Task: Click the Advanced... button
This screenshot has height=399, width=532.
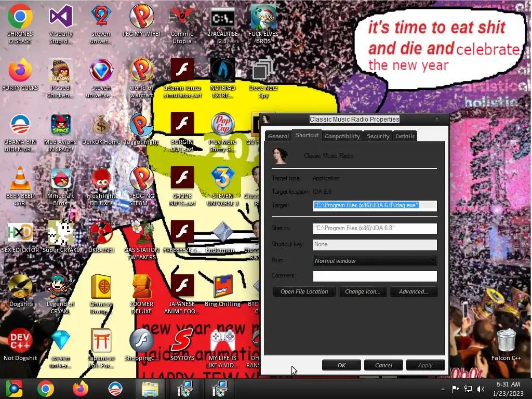Action: [414, 291]
